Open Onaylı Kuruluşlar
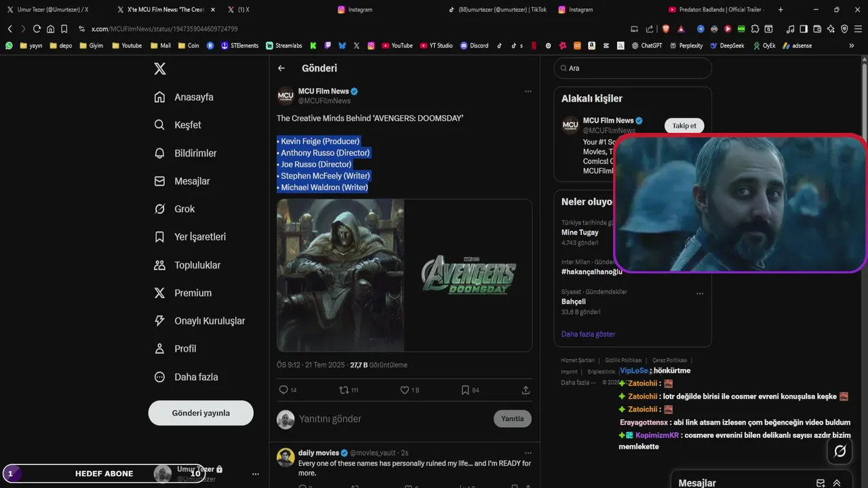The width and height of the screenshot is (868, 488). (199, 321)
